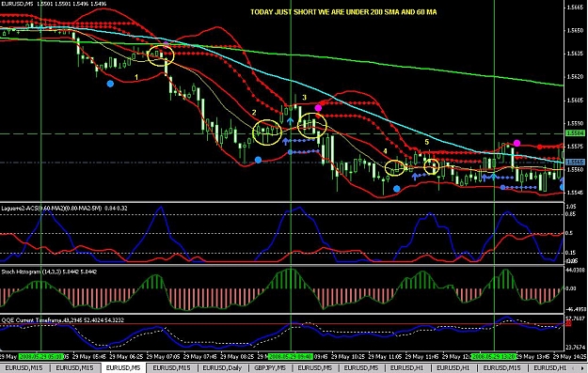Click the green 2008.05.29 13:20 time label
The width and height of the screenshot is (588, 373).
tap(494, 356)
